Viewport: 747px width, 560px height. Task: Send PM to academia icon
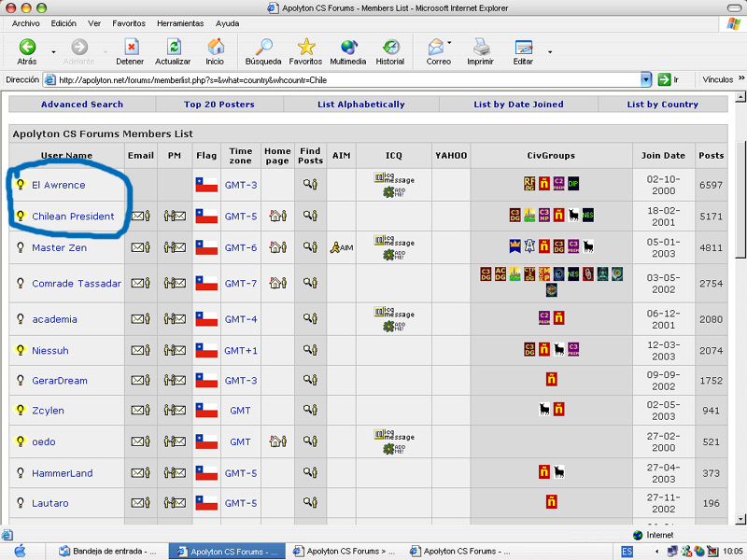[175, 319]
